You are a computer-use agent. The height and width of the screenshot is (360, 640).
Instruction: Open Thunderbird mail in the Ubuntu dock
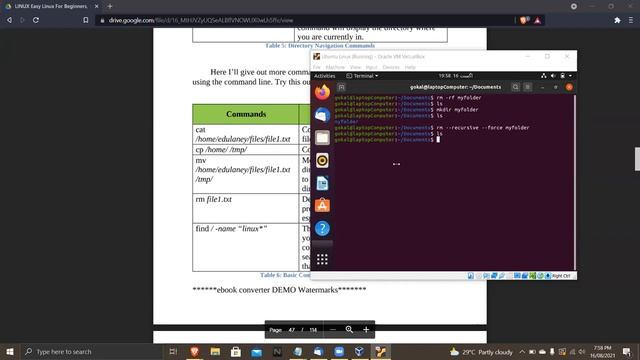pyautogui.click(x=322, y=115)
